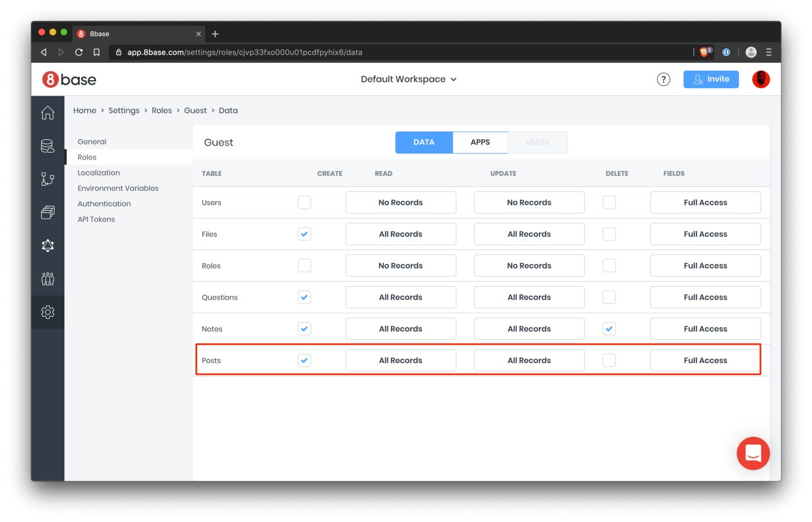
Task: Open the Functions logic icon in sidebar
Action: coord(48,179)
